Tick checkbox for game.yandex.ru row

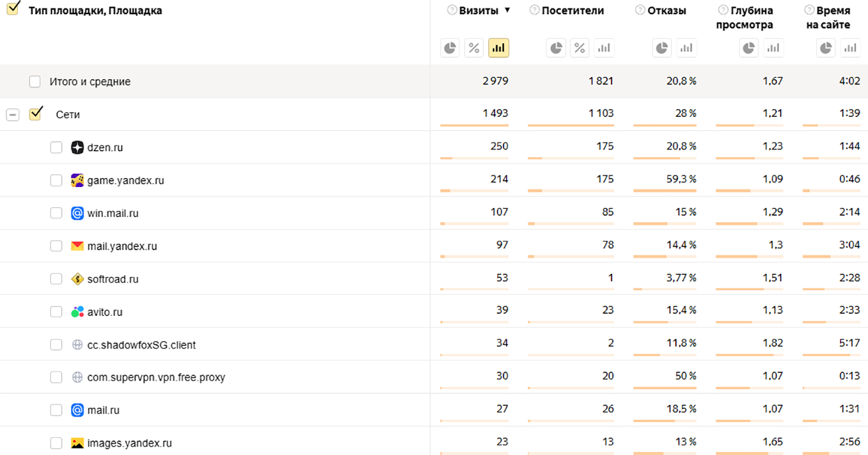pyautogui.click(x=56, y=181)
